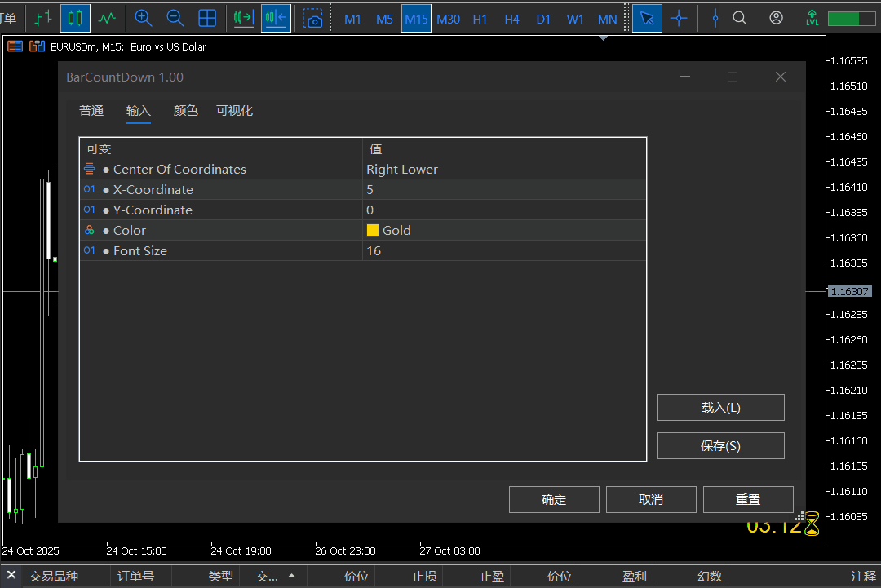Switch timeframe to H1
This screenshot has width=881, height=588.
point(480,19)
